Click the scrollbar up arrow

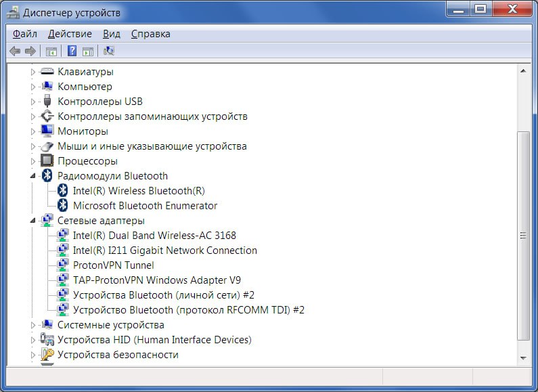coord(523,71)
